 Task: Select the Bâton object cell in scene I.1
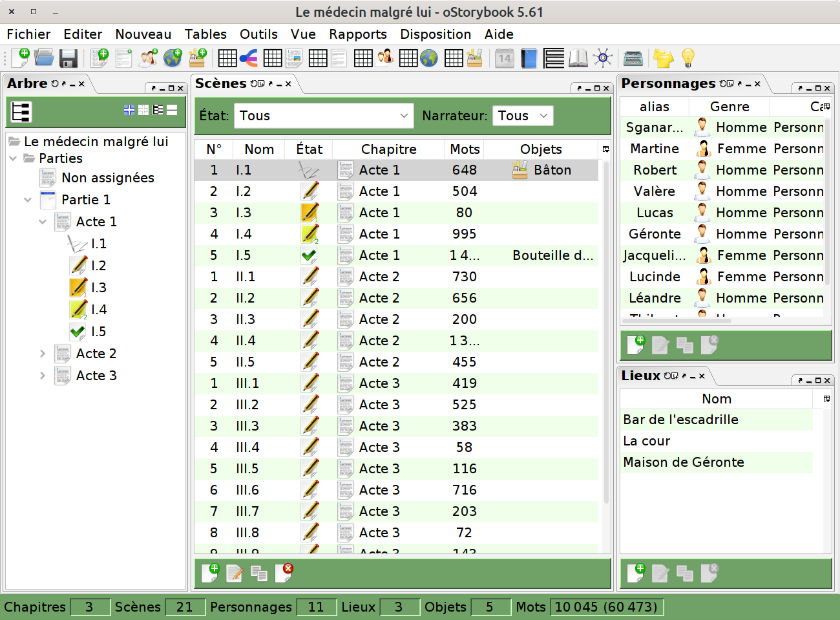[541, 170]
